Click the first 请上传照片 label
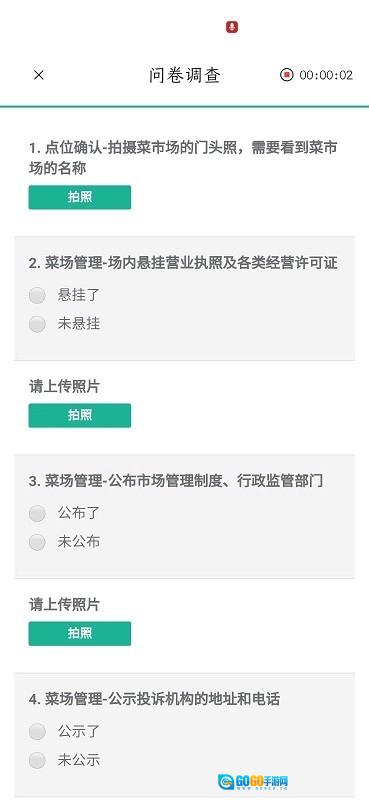This screenshot has width=369, height=800. (64, 387)
